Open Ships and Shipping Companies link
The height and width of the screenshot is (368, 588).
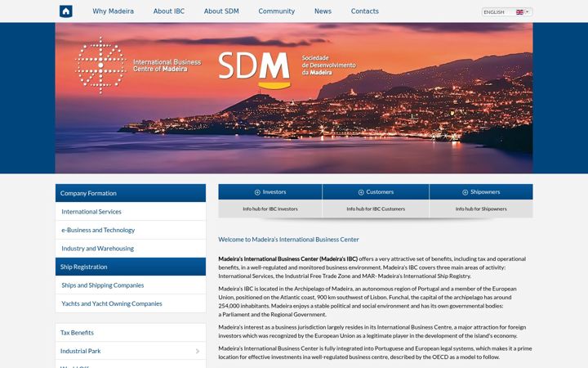pyautogui.click(x=131, y=285)
